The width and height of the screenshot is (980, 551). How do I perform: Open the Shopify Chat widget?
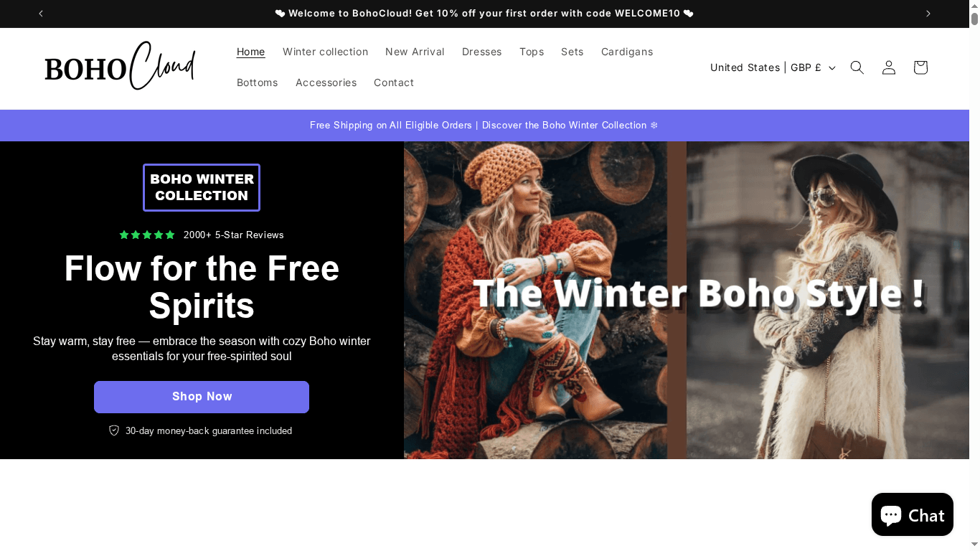[912, 514]
